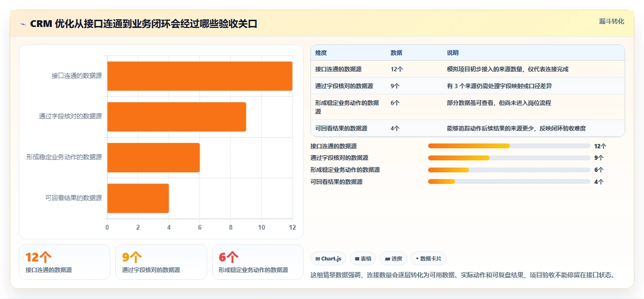Image resolution: width=644 pixels, height=299 pixels.
Task: Click the chart y-axis label 形成稳定业务动作的数据源
Action: [x=64, y=157]
